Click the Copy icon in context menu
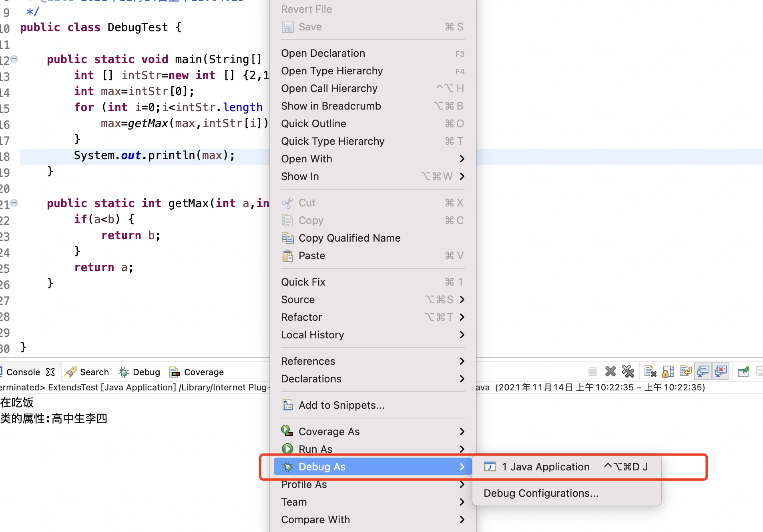 [287, 220]
